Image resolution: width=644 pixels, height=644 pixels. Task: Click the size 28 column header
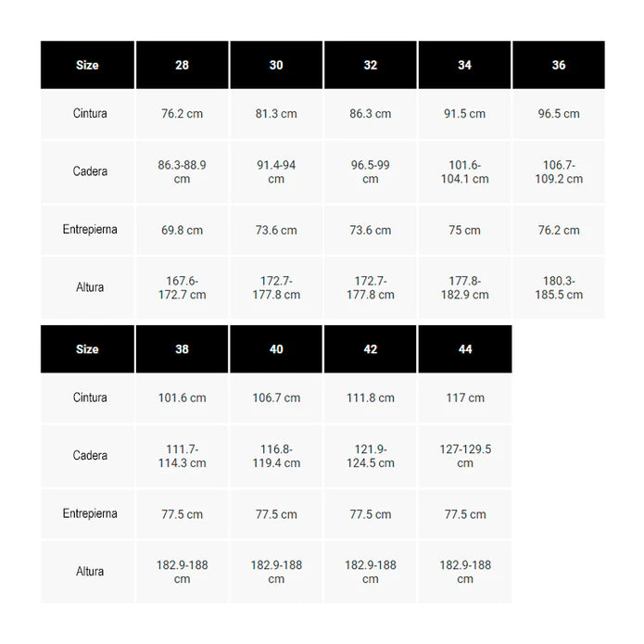[182, 65]
